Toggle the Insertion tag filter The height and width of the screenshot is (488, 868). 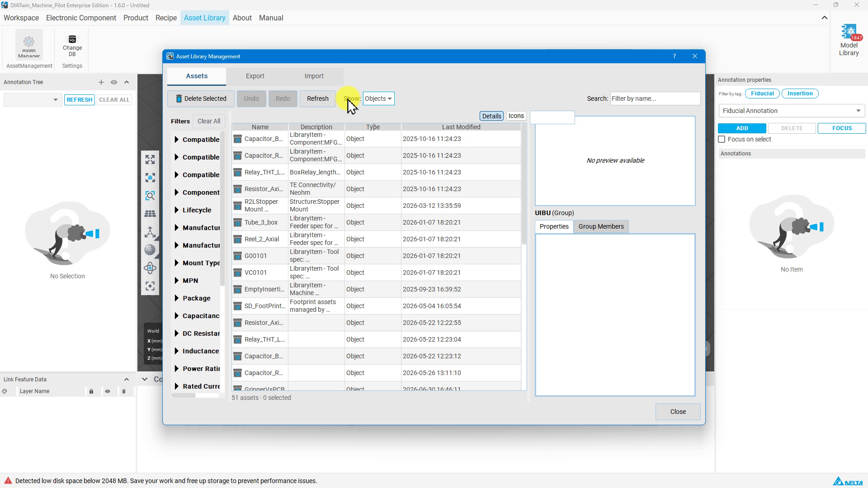(x=800, y=94)
